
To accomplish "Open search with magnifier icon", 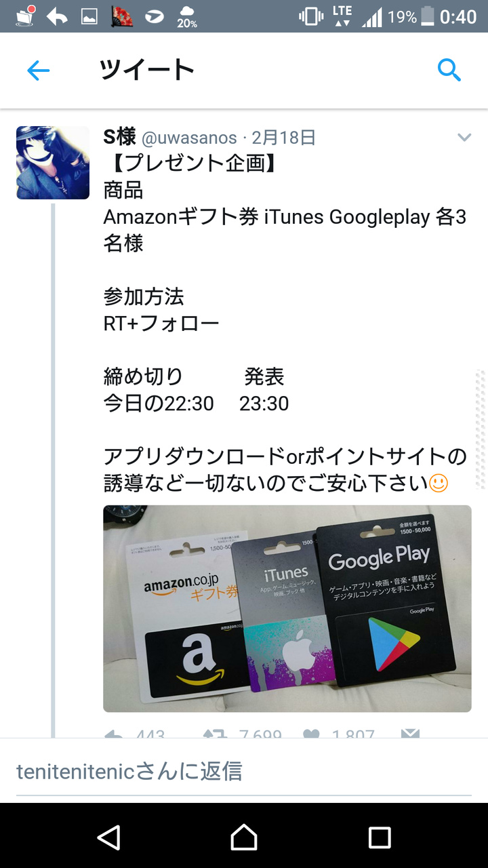I will point(449,69).
